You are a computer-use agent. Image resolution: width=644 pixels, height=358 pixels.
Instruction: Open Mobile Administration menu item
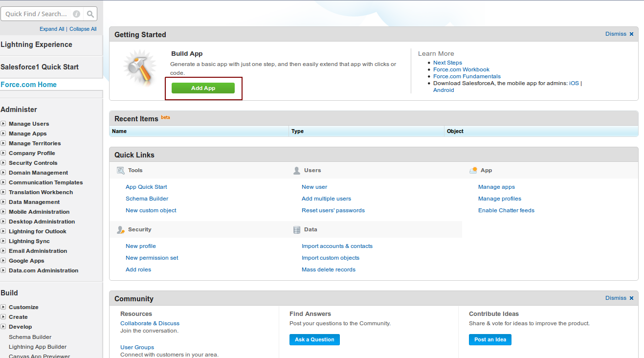39,212
